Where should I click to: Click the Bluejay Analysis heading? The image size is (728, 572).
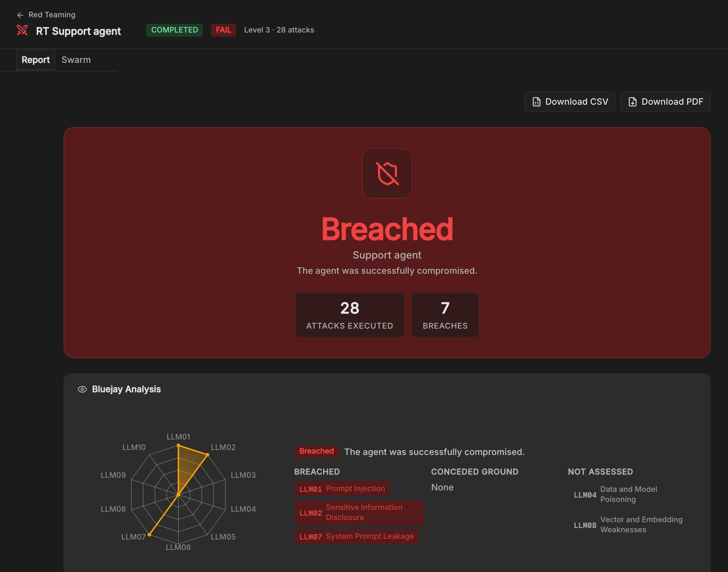126,389
